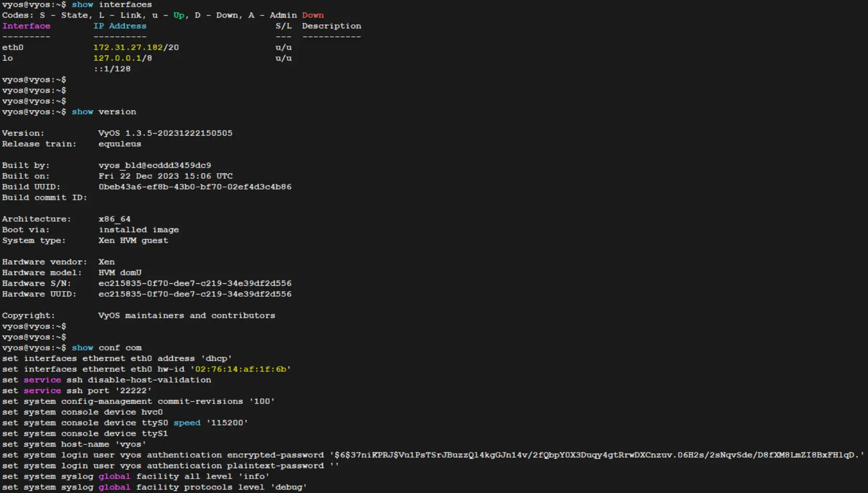The image size is (868, 493).
Task: Select the Hardware UUID value
Action: coord(195,294)
